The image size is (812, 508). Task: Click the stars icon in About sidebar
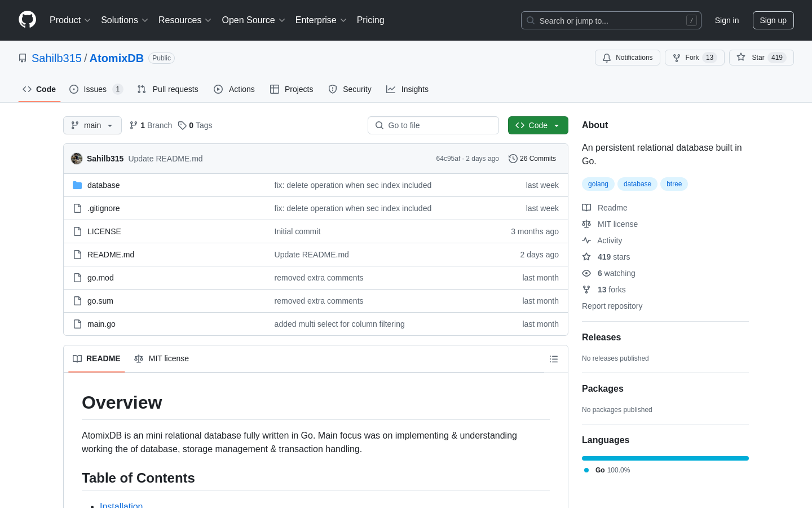coord(586,257)
